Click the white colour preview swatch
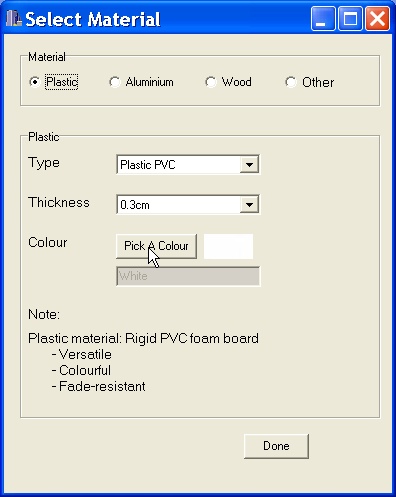Screen dimensions: 396x497 click(x=228, y=246)
